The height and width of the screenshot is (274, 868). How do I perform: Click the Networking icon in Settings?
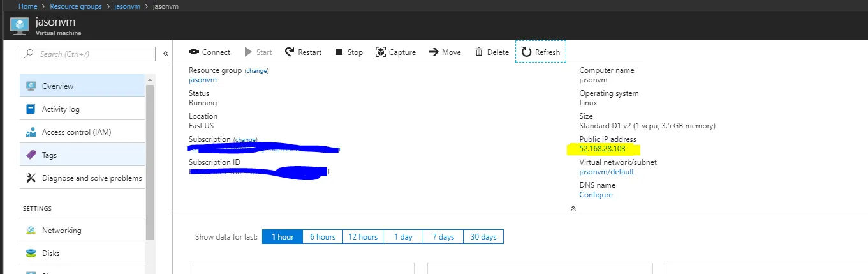coord(31,231)
